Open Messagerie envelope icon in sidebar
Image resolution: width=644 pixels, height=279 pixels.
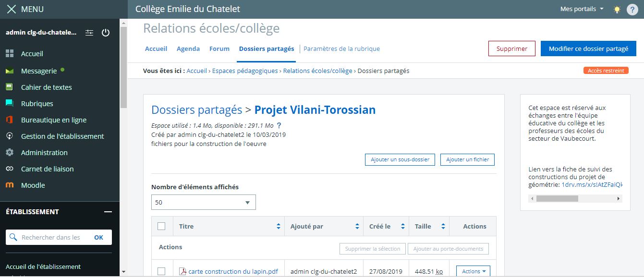tap(10, 71)
